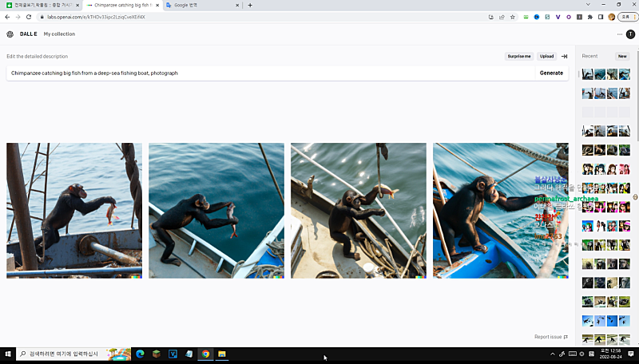This screenshot has height=364, width=639.
Task: Open third generated image on sunlit deck
Action: click(x=359, y=211)
